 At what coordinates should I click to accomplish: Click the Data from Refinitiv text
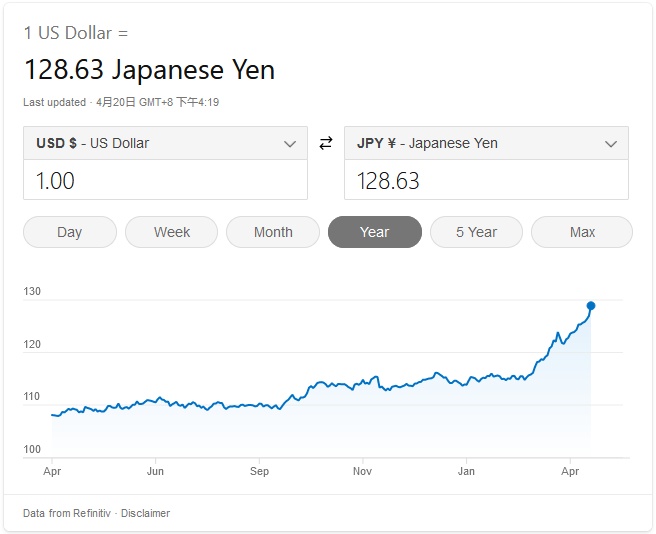(x=66, y=513)
